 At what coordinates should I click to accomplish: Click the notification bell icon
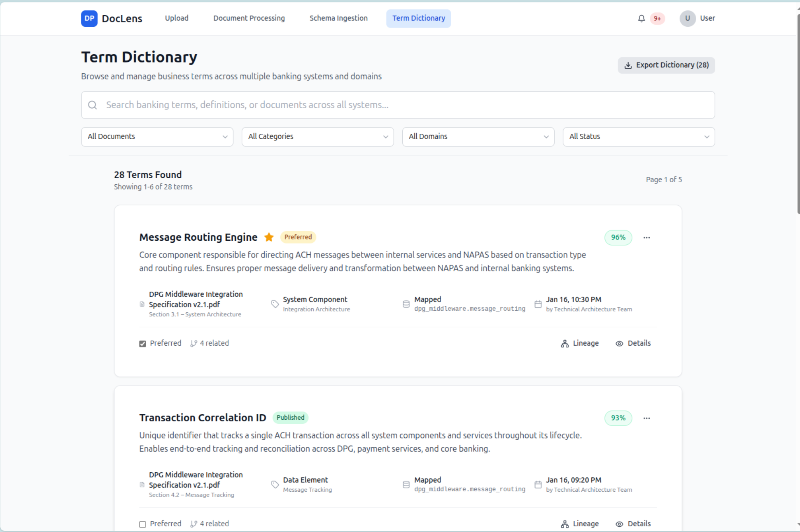pos(641,19)
